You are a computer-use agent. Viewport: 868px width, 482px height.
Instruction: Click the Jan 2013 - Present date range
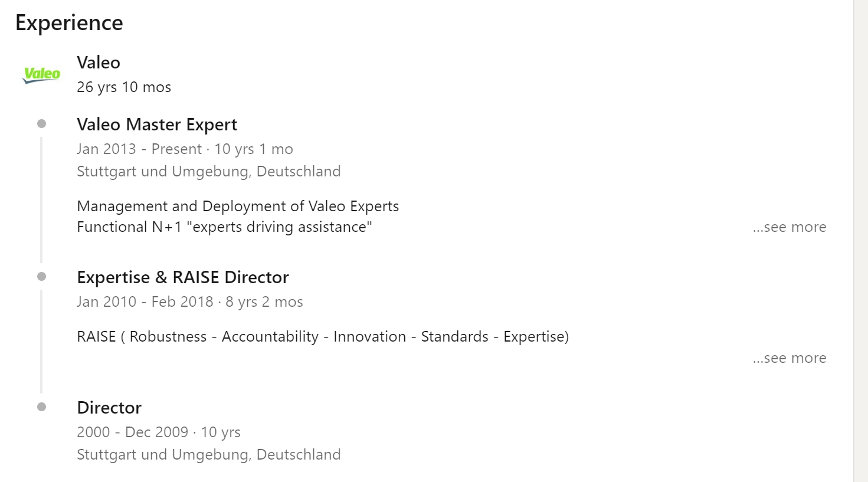(139, 149)
